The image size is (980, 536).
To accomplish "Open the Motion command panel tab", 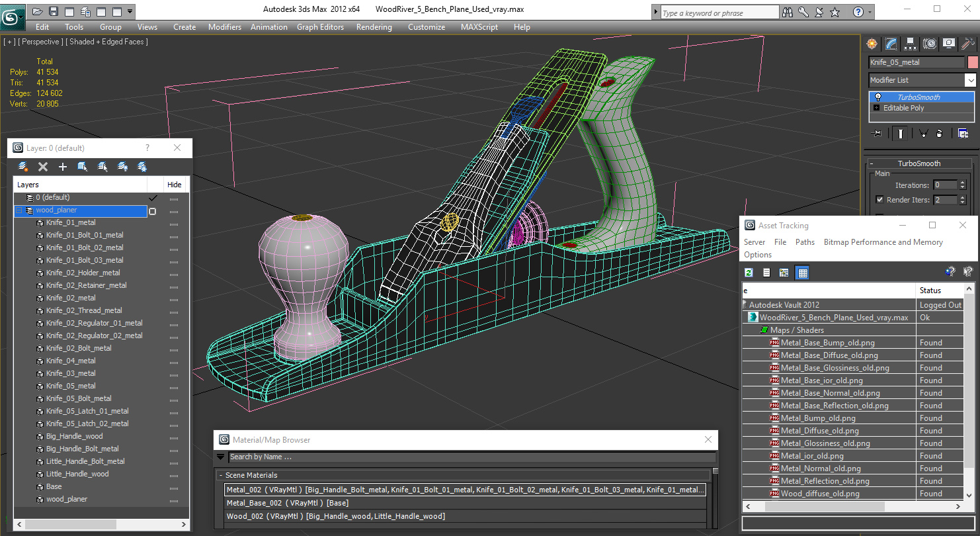I will [x=930, y=44].
